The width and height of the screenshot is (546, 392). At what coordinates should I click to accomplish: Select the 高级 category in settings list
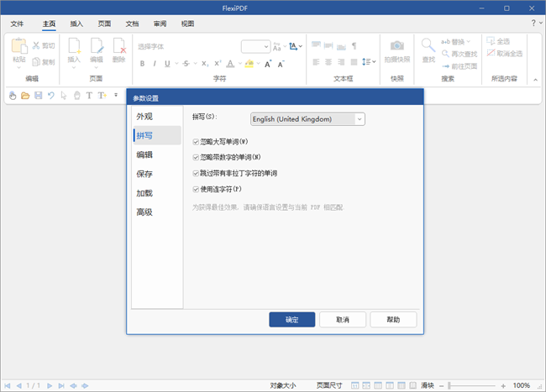(x=144, y=212)
